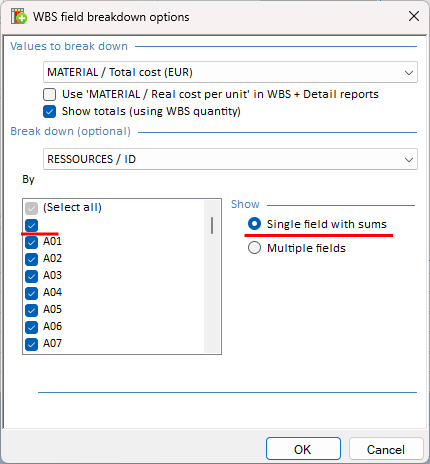Image resolution: width=430 pixels, height=464 pixels.
Task: Deselect the A06 entry
Action: point(31,327)
